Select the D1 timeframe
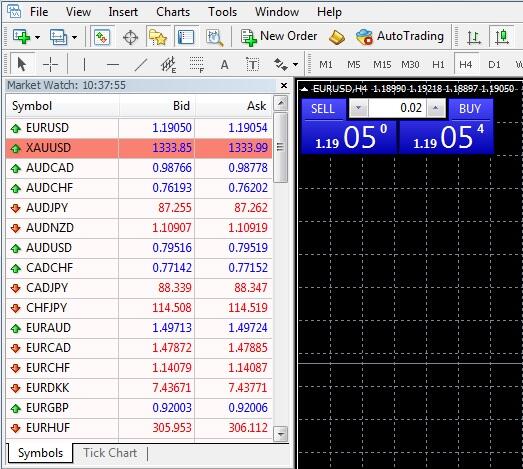Screen dimensions: 523x469 494,64
